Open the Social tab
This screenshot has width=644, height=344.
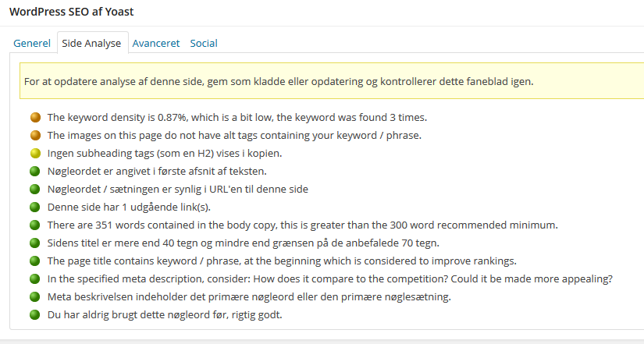point(204,43)
